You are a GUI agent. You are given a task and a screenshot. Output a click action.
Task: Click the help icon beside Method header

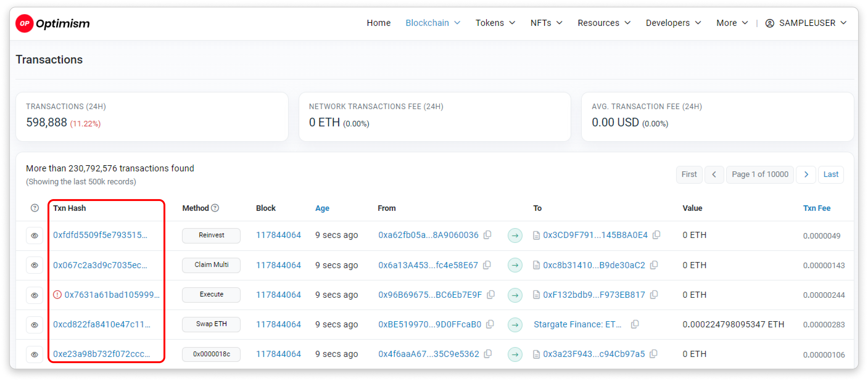point(215,208)
